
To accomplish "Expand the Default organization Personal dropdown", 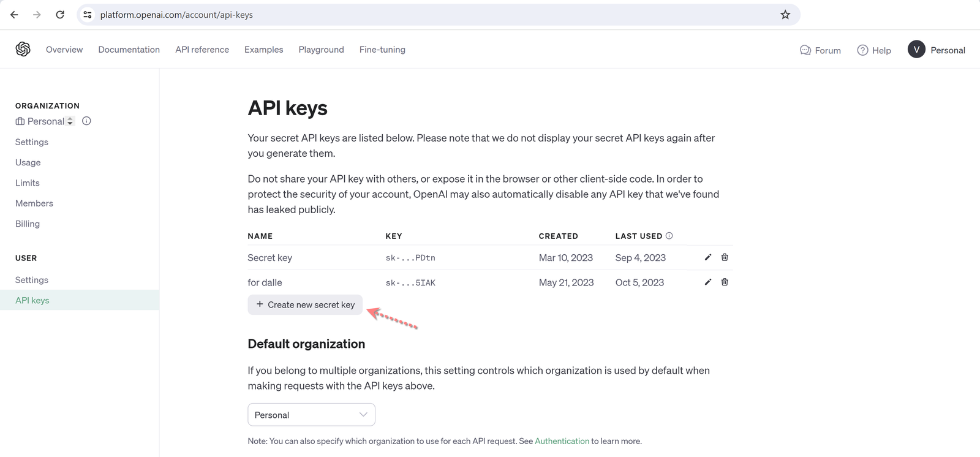I will [x=311, y=415].
